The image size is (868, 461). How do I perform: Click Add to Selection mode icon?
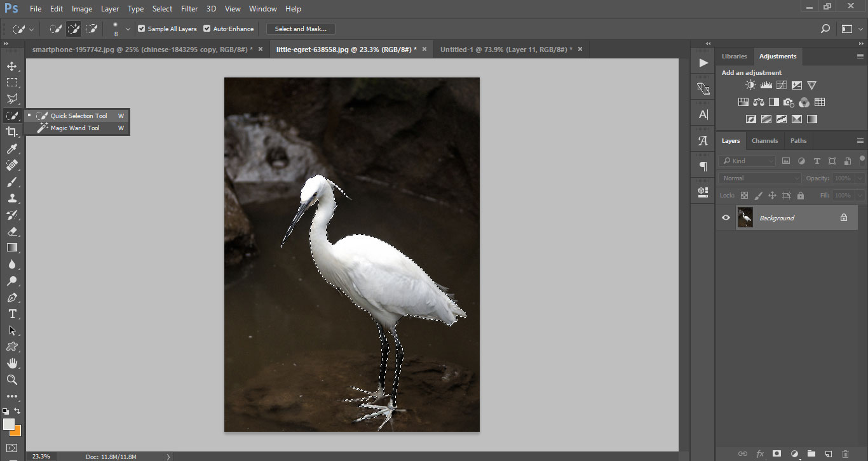tap(74, 29)
